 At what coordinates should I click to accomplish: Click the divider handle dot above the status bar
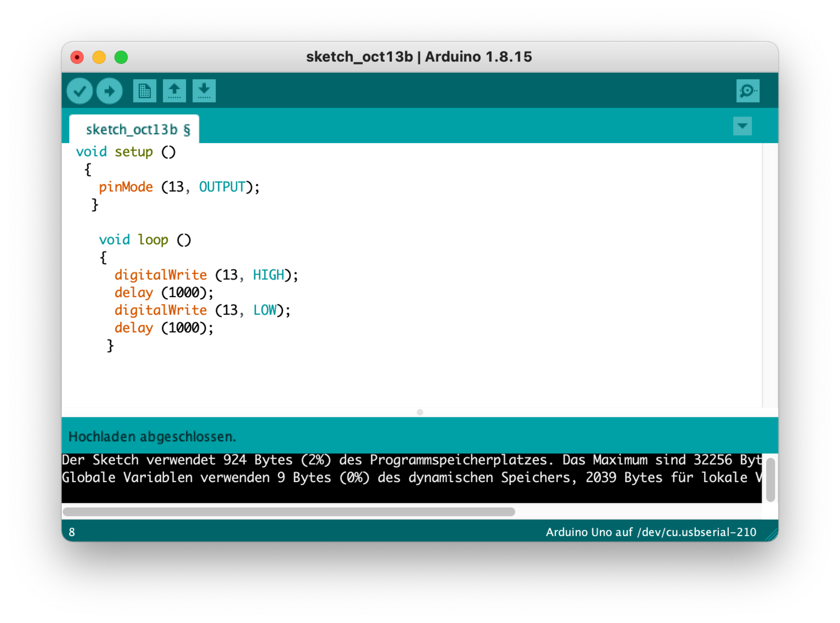point(420,412)
